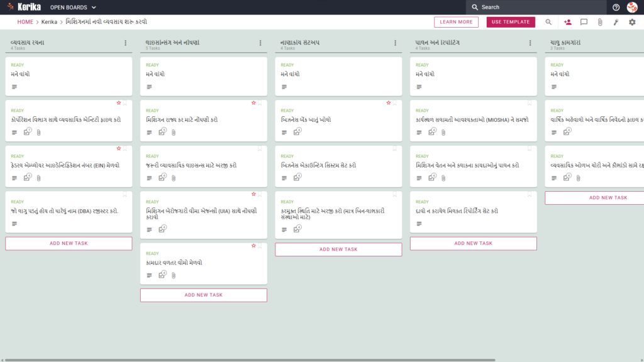Screen dimensions: 644x362
Task: Open the 'લાઇસન્સિંગ અને નોંધણી' column three-dot menu
Action: [x=260, y=43]
